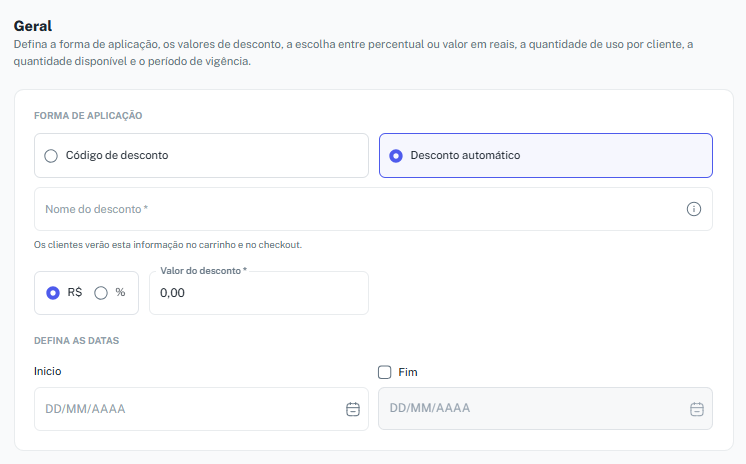Click the disabled Fim DD/MM/AAAA date field
This screenshot has width=746, height=464.
coord(545,408)
